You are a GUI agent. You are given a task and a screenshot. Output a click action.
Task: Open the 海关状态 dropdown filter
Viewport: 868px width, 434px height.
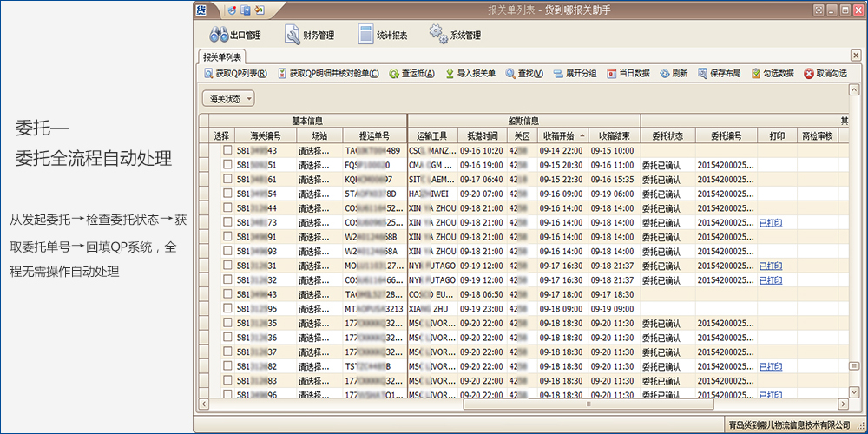click(x=229, y=99)
